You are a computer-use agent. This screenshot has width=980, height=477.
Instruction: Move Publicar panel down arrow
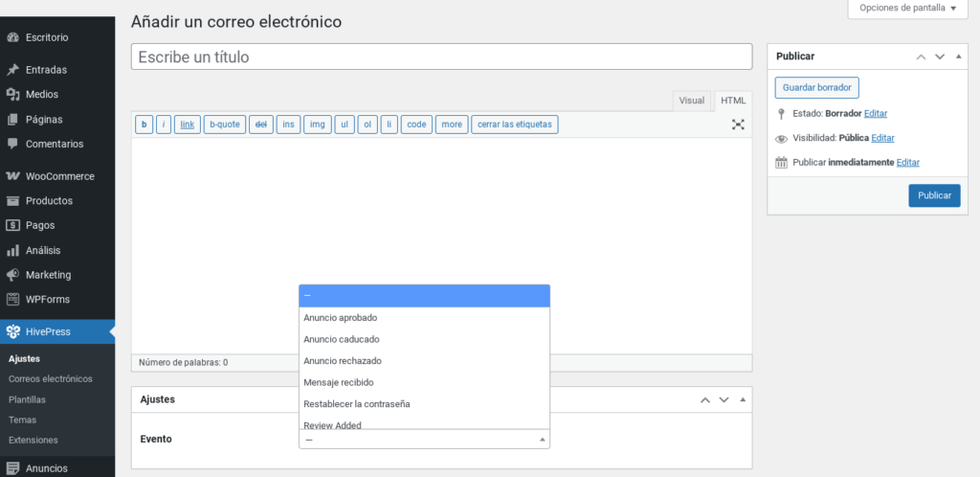(x=940, y=57)
